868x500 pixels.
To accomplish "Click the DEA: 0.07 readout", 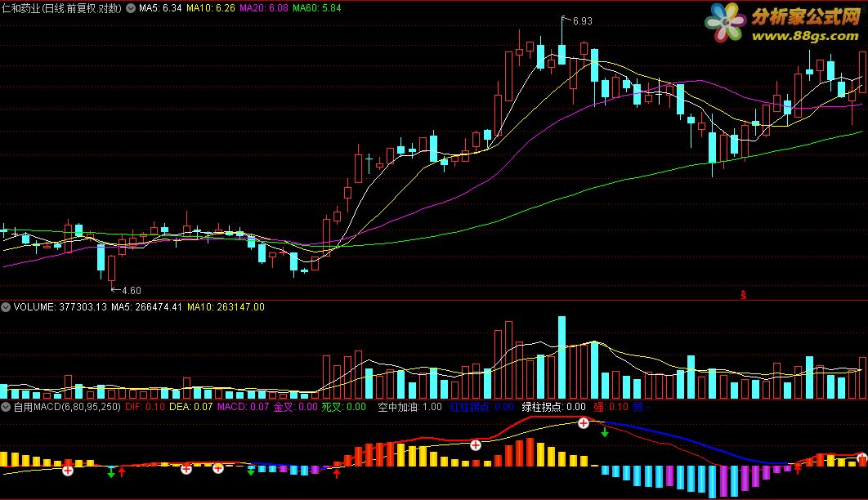I will pyautogui.click(x=191, y=407).
